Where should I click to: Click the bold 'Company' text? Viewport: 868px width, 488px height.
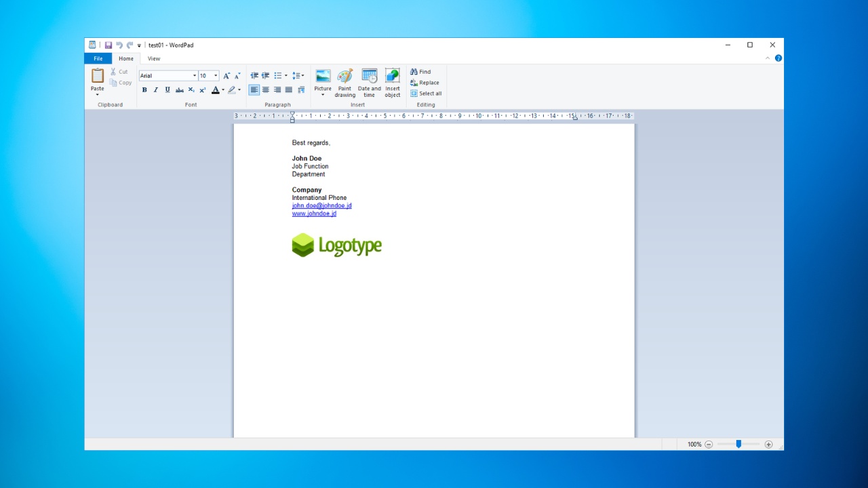click(307, 190)
